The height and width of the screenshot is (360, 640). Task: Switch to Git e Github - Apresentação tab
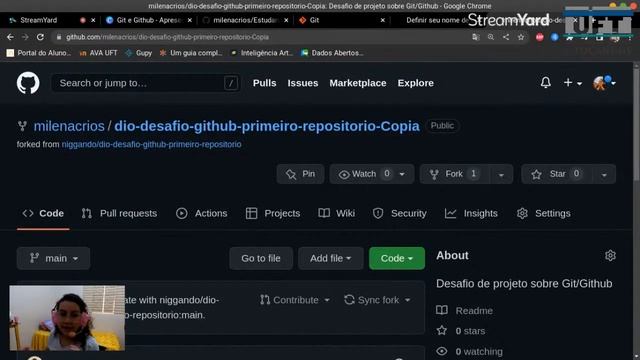tap(149, 20)
